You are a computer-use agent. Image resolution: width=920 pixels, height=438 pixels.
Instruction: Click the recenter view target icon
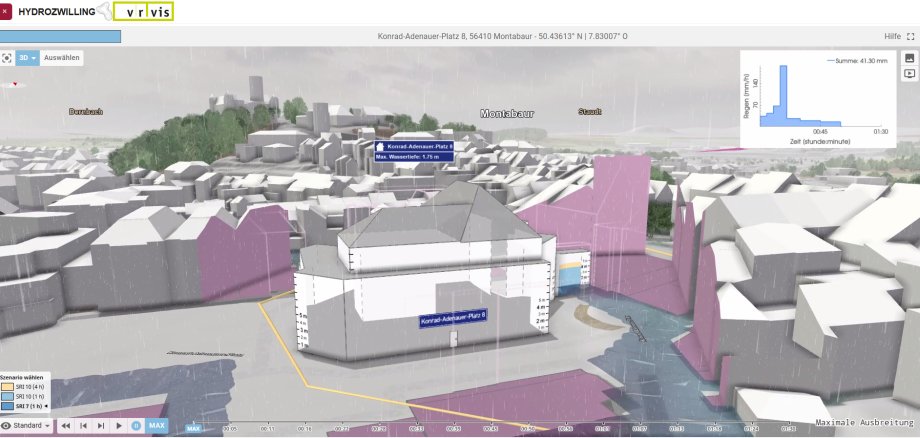(x=6, y=58)
